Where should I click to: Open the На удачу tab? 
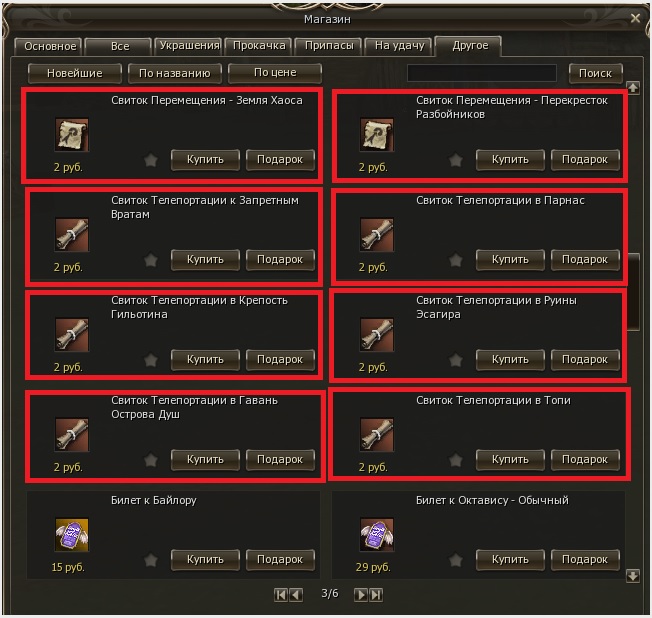[399, 46]
